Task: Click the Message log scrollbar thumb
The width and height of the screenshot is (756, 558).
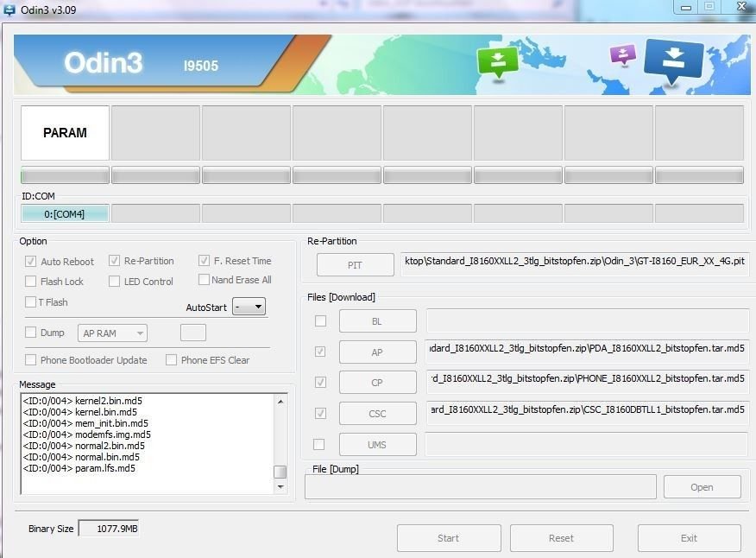Action: [280, 472]
